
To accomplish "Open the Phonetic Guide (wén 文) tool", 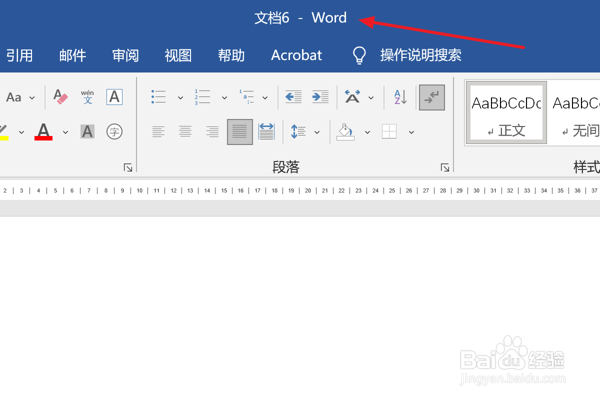I will (87, 97).
